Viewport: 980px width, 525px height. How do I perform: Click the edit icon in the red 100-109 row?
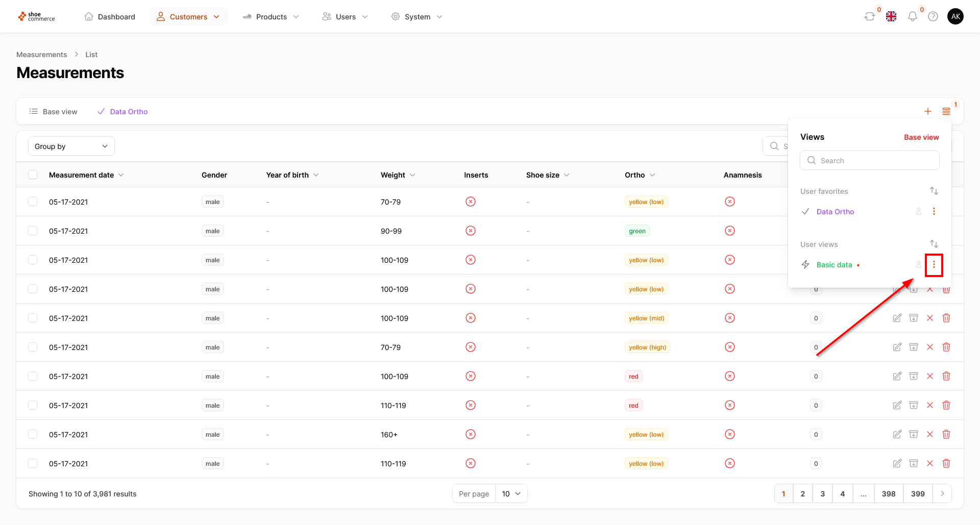897,377
